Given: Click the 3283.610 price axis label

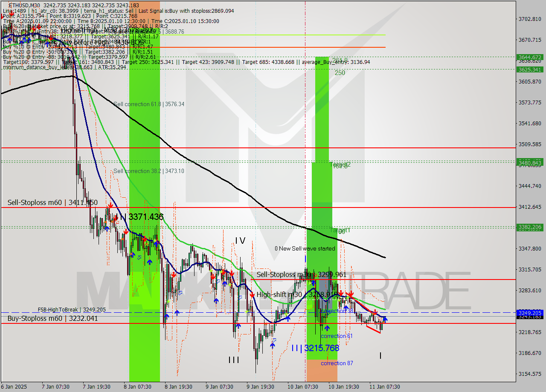Looking at the screenshot, I should [x=530, y=290].
